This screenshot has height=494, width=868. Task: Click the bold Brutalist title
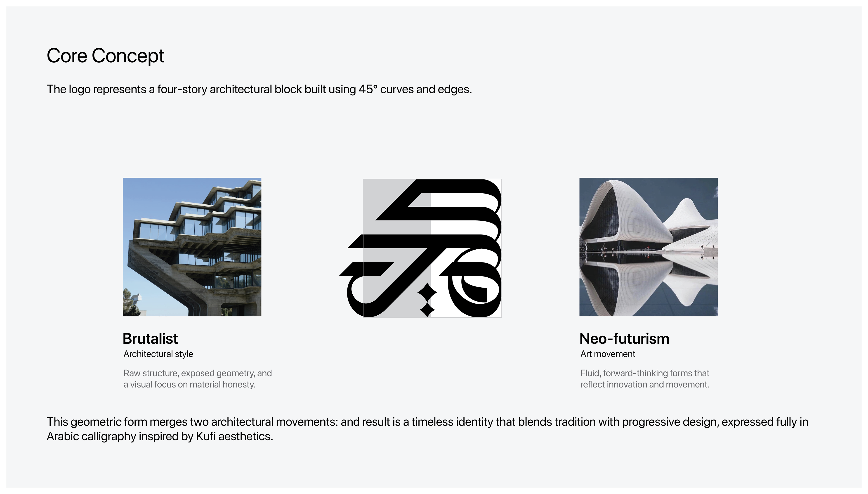150,339
